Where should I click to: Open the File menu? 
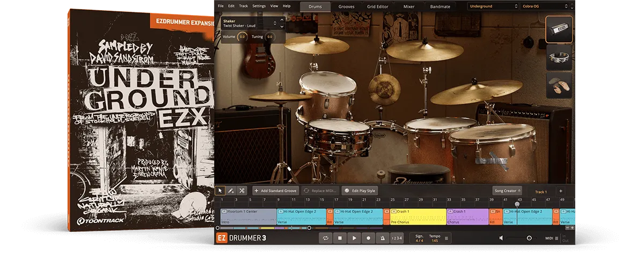click(221, 6)
